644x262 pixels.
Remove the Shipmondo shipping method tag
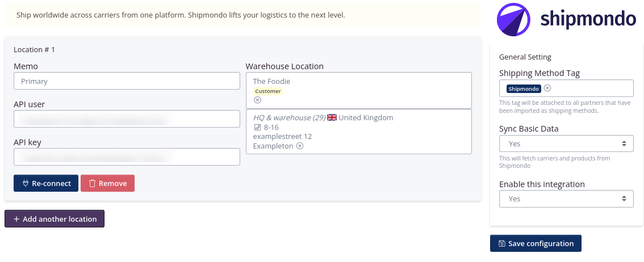547,88
